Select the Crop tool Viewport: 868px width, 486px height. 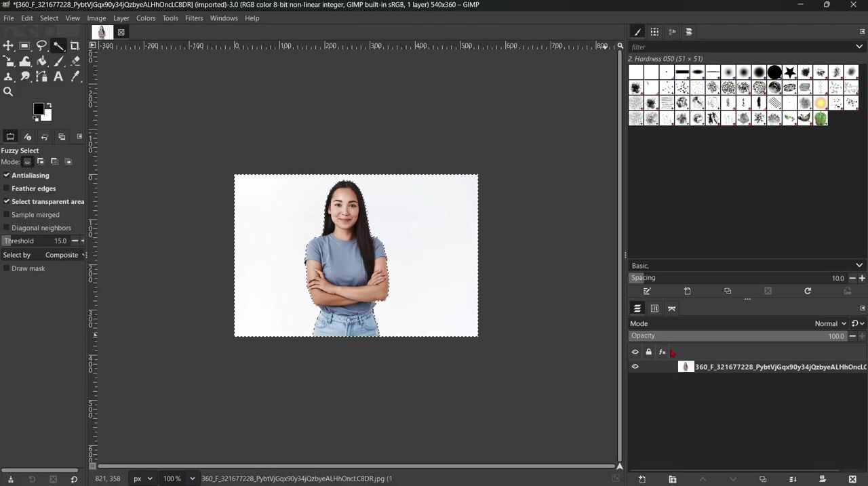point(75,46)
